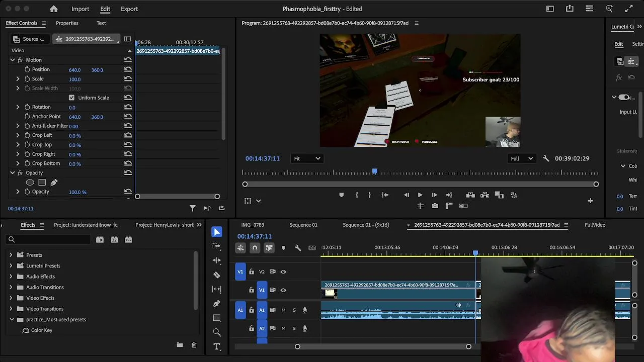This screenshot has height=362, width=644.
Task: Go to the Home screen icon
Action: [54, 9]
